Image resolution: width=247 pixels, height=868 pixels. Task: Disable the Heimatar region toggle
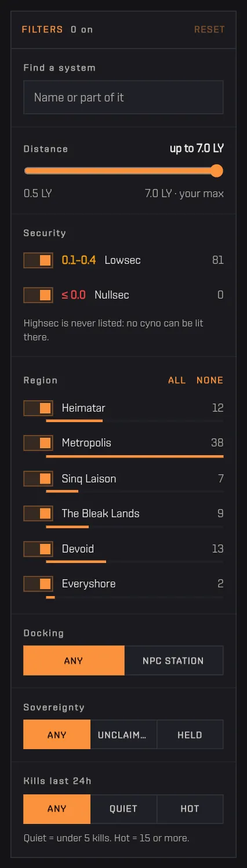point(38,408)
